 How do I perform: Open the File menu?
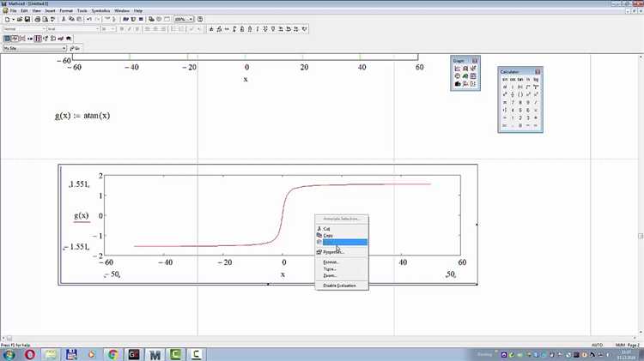(13, 10)
